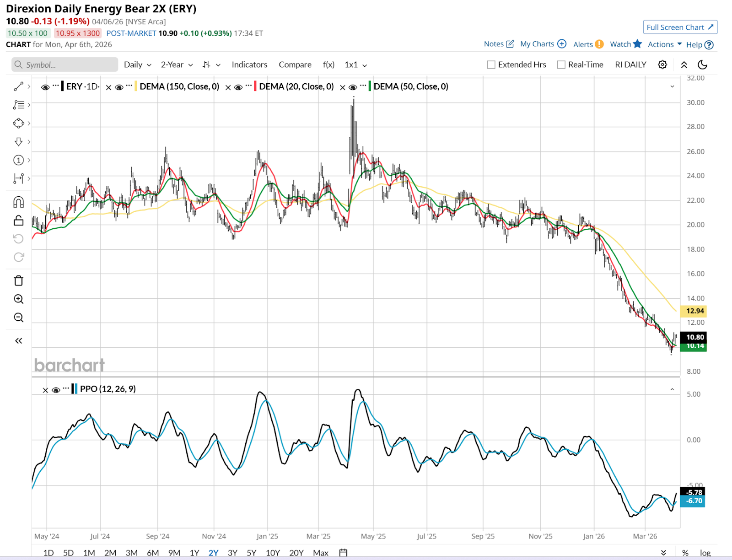Expand the 2-Year period dropdown

coord(177,65)
